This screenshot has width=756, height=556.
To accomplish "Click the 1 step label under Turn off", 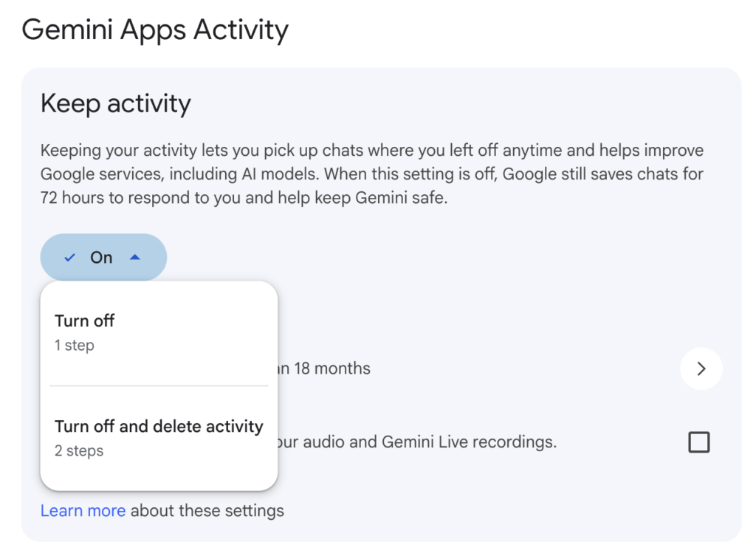I will pyautogui.click(x=74, y=345).
